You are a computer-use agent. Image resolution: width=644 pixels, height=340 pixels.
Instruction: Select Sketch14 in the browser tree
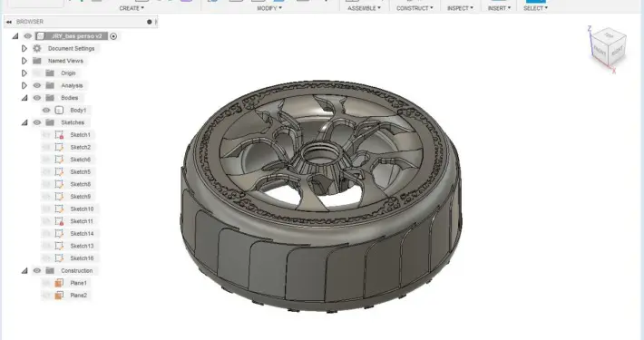[x=82, y=234]
